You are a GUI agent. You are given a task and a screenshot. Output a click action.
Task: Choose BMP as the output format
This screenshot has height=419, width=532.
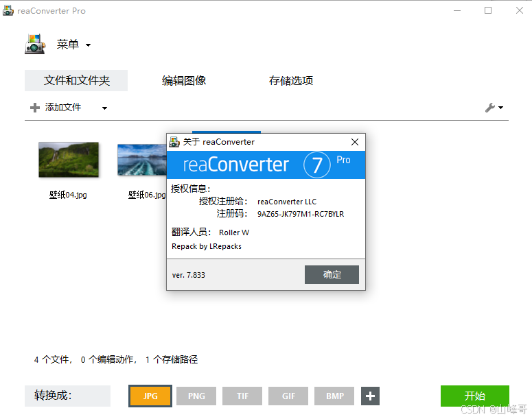[334, 396]
